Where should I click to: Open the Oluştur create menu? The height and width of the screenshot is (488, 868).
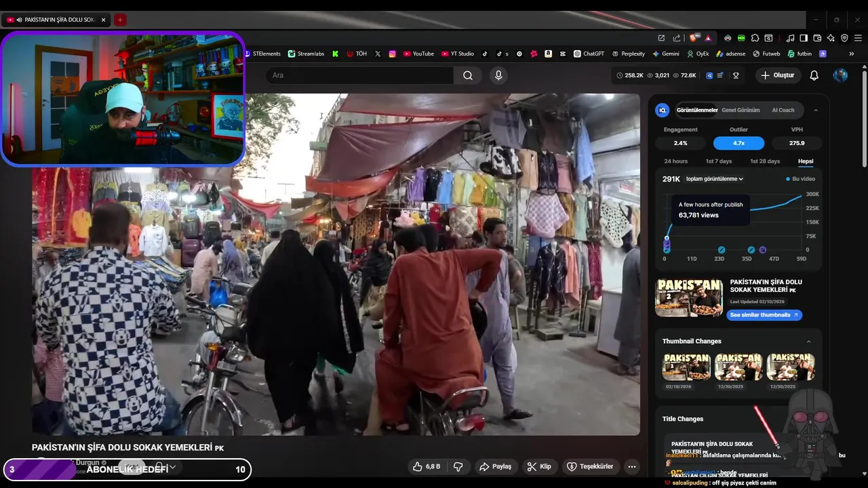click(777, 75)
